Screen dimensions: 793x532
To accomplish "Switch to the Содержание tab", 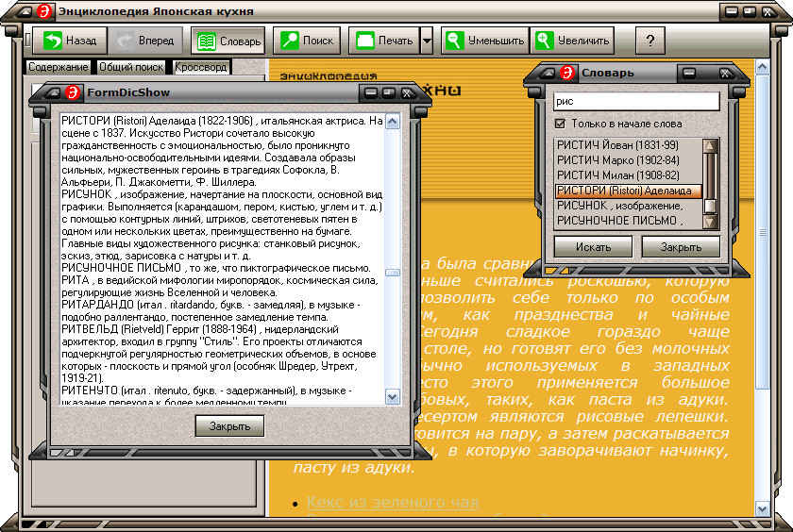I will pyautogui.click(x=58, y=67).
